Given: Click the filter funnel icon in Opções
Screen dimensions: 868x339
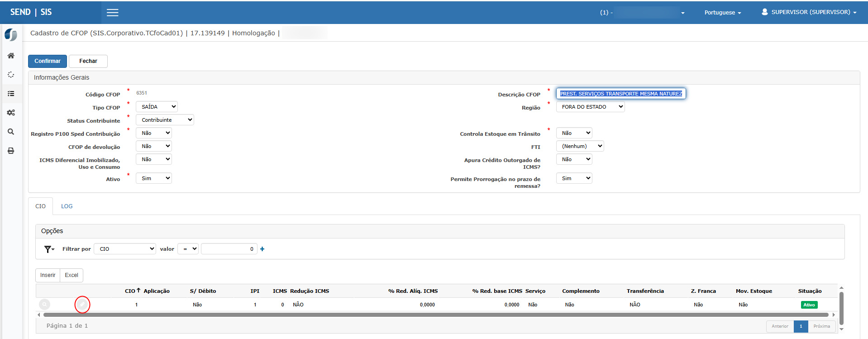Looking at the screenshot, I should pyautogui.click(x=49, y=249).
